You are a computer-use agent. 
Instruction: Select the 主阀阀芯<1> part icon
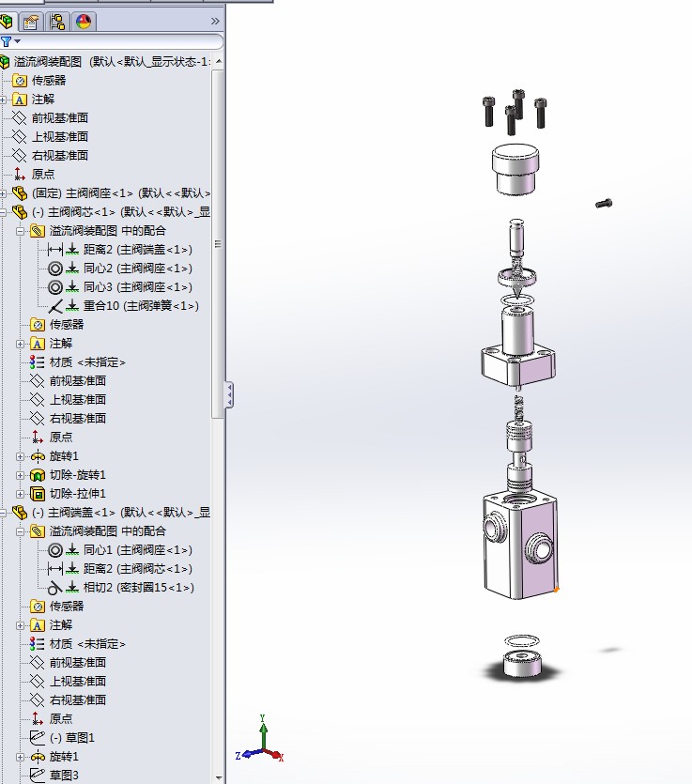[x=20, y=212]
